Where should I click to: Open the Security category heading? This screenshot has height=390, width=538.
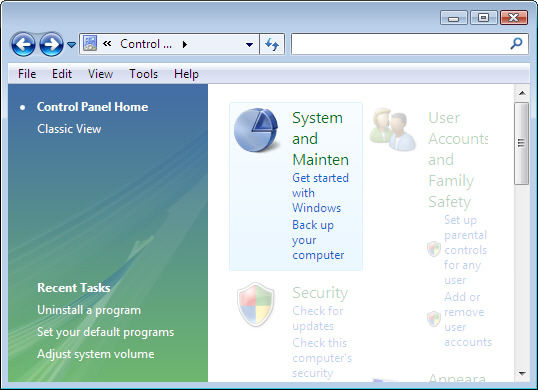point(320,293)
